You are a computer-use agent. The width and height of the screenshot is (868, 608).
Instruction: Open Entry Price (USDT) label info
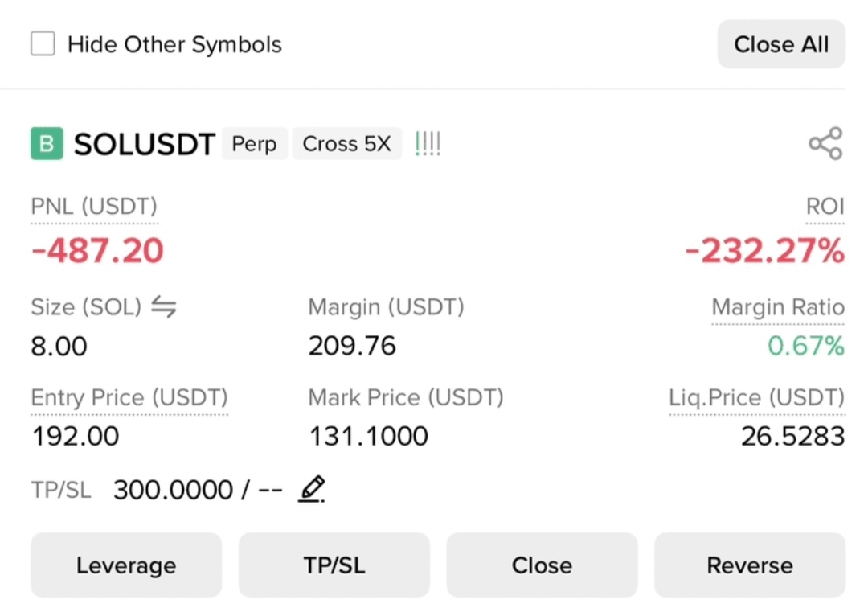(x=129, y=397)
